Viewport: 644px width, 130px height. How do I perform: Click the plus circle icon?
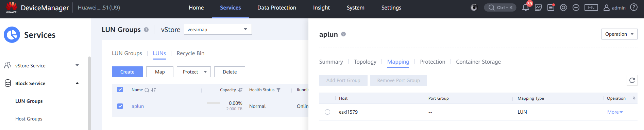click(x=576, y=7)
